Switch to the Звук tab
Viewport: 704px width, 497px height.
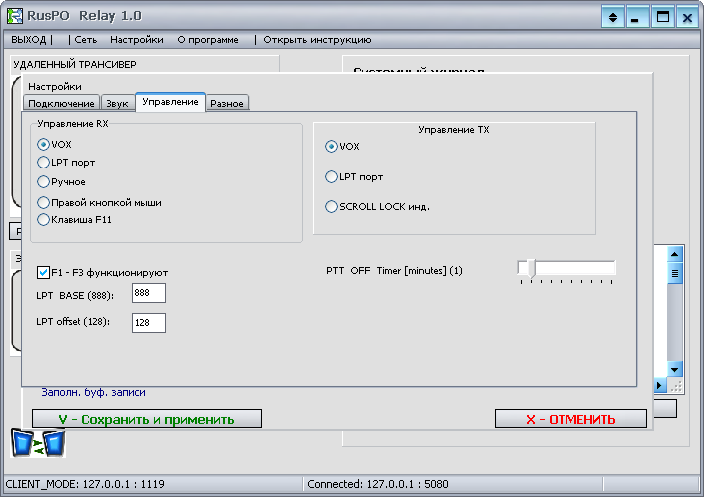tap(117, 103)
